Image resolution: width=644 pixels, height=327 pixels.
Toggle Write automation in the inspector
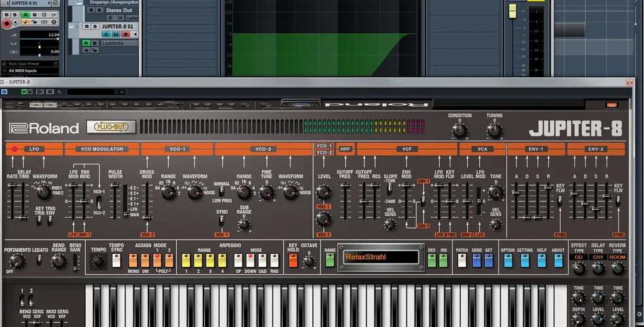(35, 15)
